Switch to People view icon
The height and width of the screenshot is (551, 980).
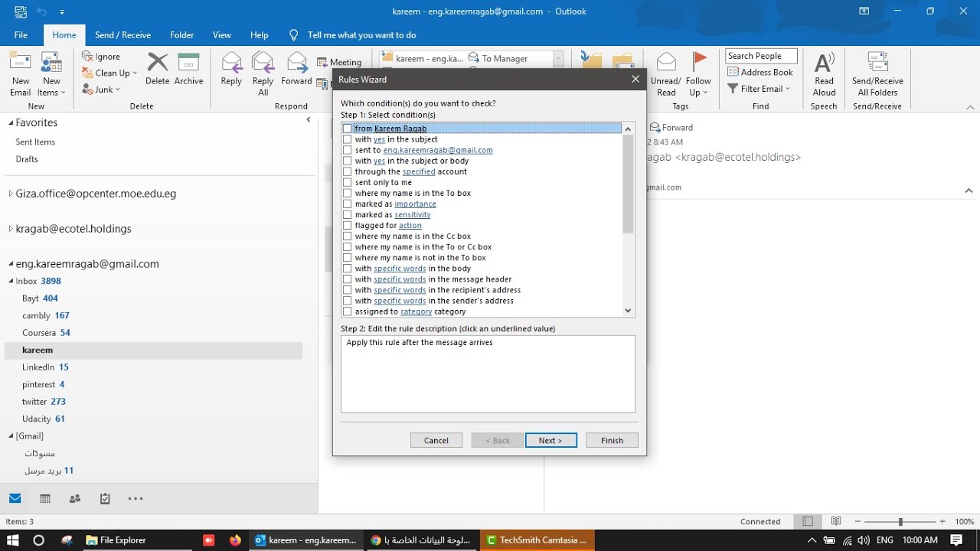click(x=75, y=499)
